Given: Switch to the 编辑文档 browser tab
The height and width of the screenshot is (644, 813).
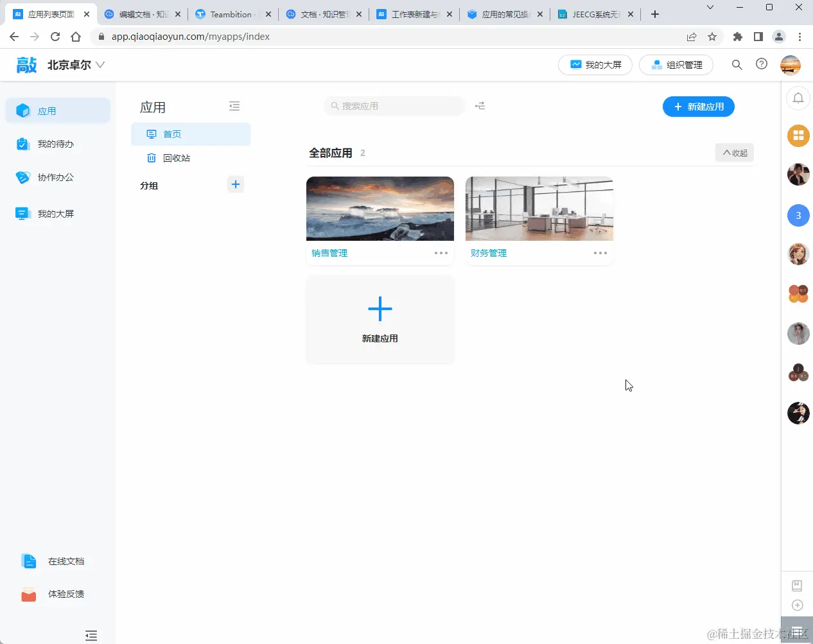Looking at the screenshot, I should coord(143,14).
